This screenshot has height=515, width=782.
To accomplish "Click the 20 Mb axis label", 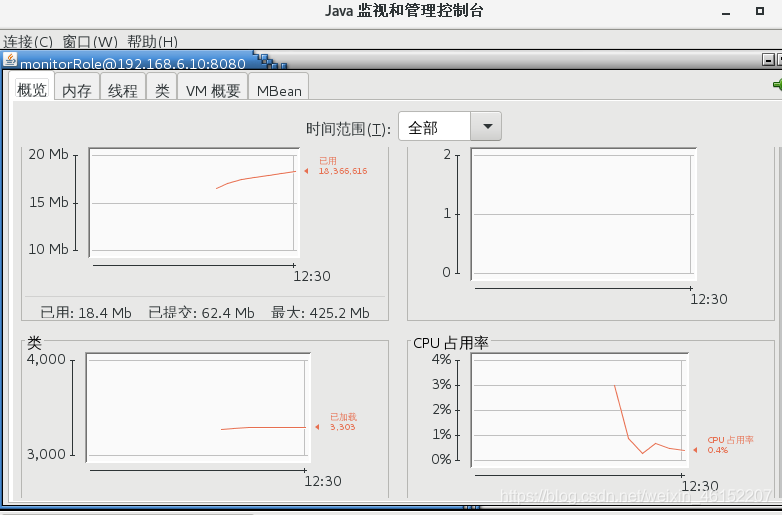I will 48,154.
